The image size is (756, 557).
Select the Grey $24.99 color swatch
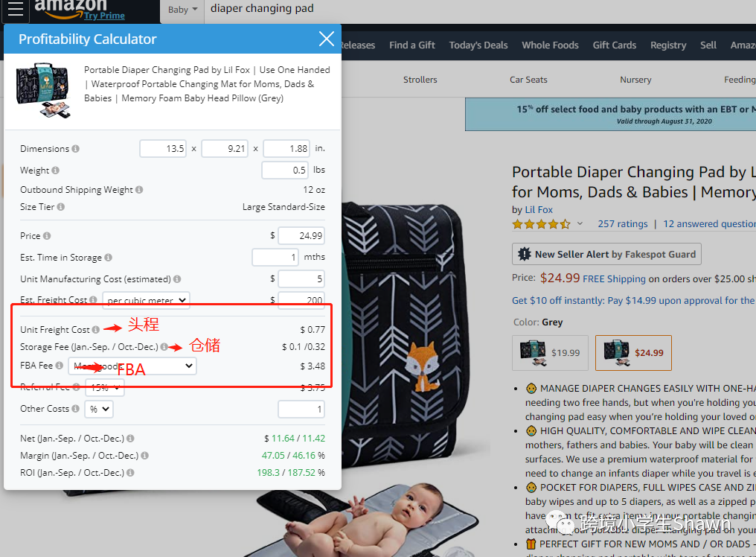pos(633,353)
